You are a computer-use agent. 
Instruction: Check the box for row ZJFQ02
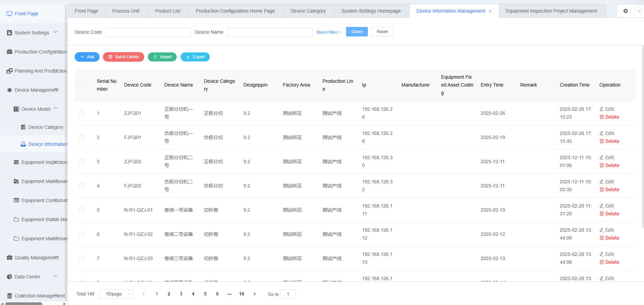tap(82, 162)
